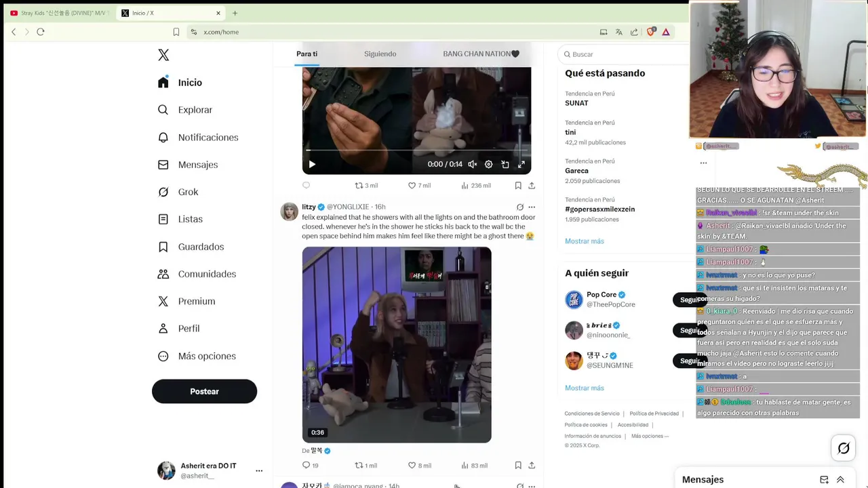
Task: Reply to the post with 236 mil views
Action: click(306, 185)
